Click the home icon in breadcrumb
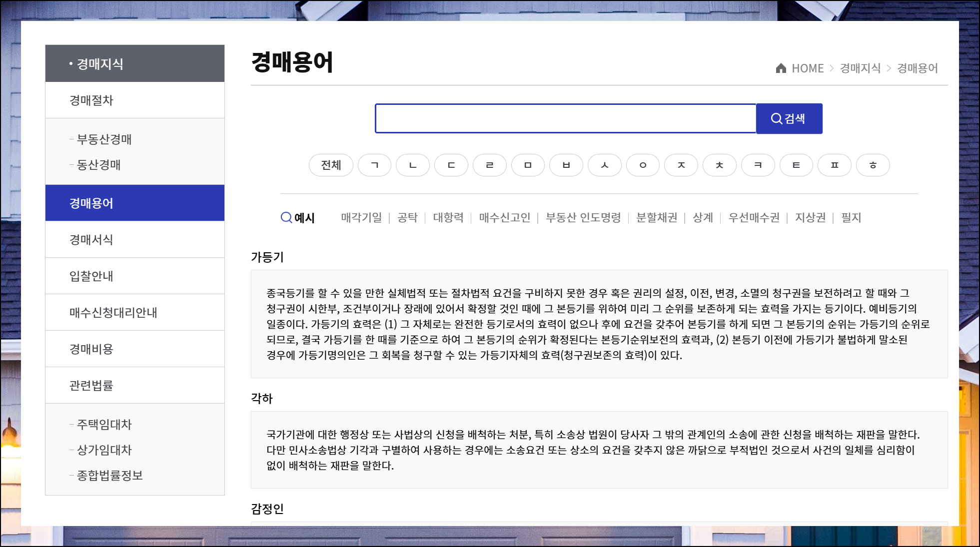 tap(781, 68)
